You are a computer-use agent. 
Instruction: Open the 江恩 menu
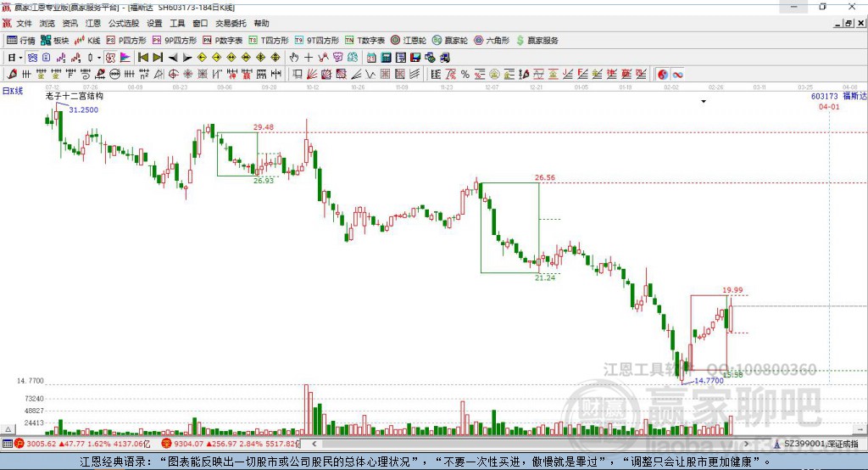pos(93,23)
